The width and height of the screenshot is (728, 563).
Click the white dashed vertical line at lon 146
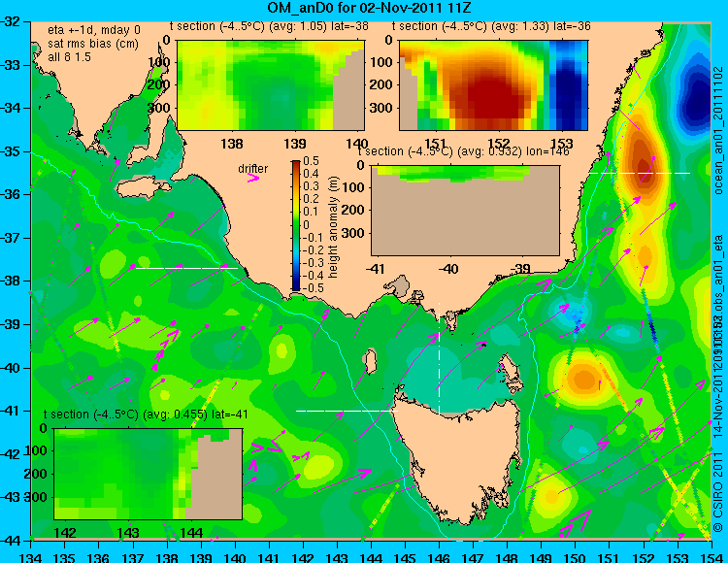pyautogui.click(x=439, y=357)
